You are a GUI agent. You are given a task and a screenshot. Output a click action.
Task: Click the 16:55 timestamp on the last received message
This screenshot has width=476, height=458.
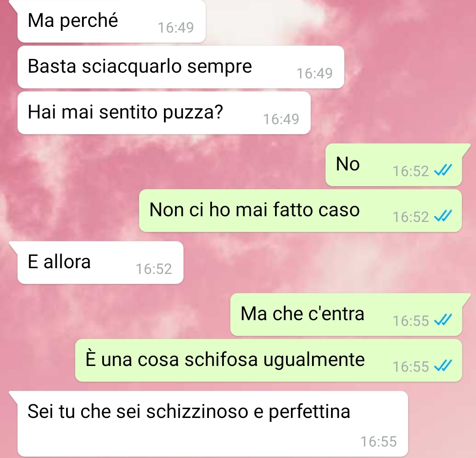(x=379, y=442)
